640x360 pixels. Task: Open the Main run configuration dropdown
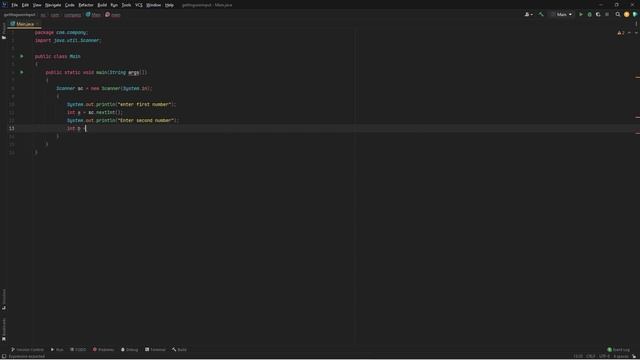(562, 14)
